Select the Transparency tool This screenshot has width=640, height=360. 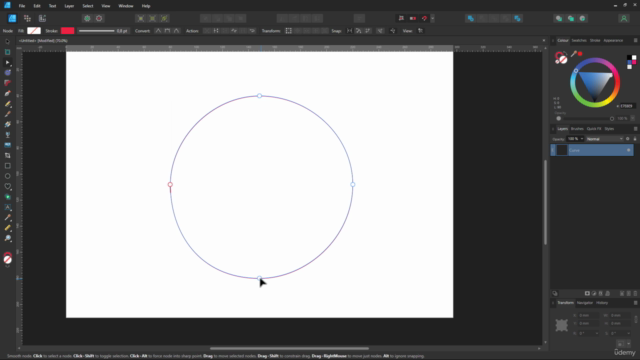click(x=7, y=135)
